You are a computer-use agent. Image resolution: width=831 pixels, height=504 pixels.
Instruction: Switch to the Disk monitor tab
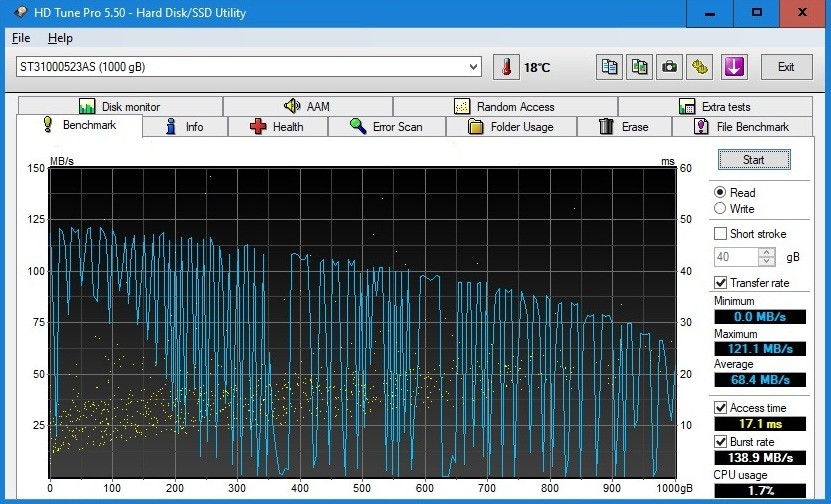[x=120, y=107]
